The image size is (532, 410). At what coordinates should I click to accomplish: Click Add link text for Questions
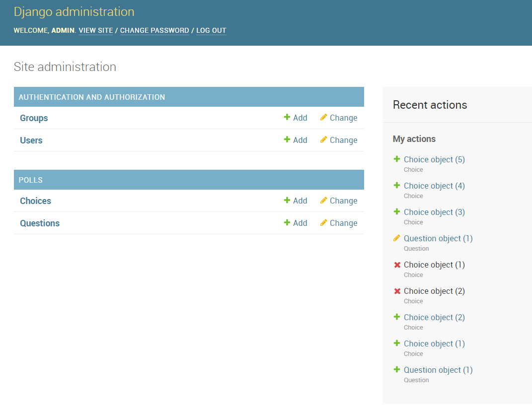click(x=300, y=223)
